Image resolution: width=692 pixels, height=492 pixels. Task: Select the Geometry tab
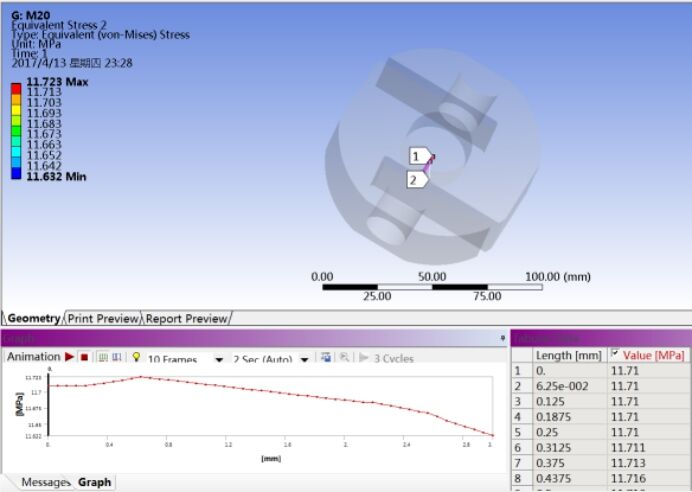point(34,319)
